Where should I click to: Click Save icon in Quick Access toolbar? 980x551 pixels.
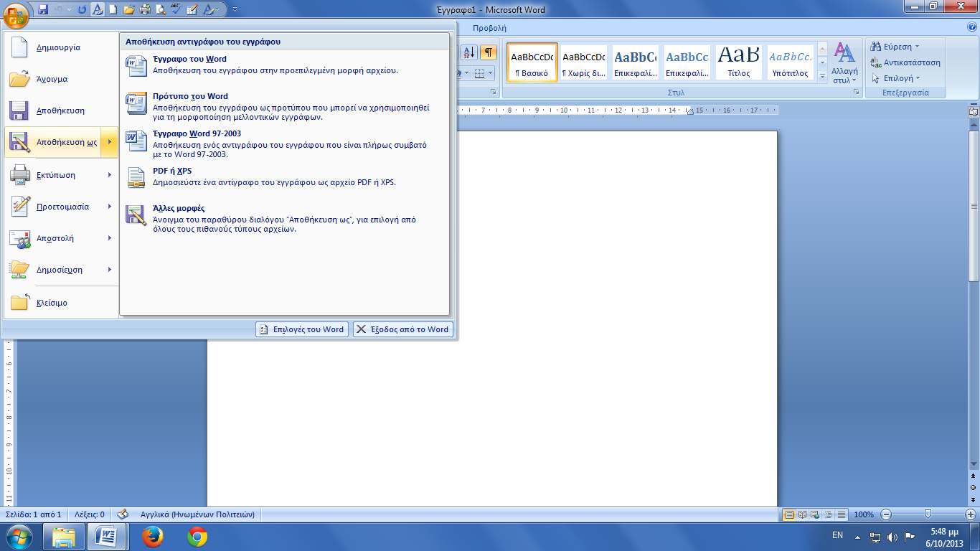pyautogui.click(x=43, y=10)
